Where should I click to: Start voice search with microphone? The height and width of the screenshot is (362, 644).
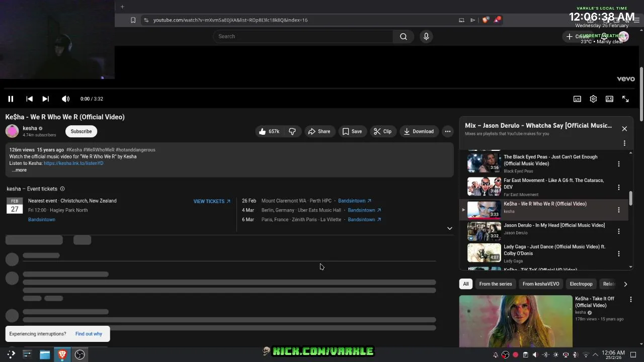(x=426, y=36)
